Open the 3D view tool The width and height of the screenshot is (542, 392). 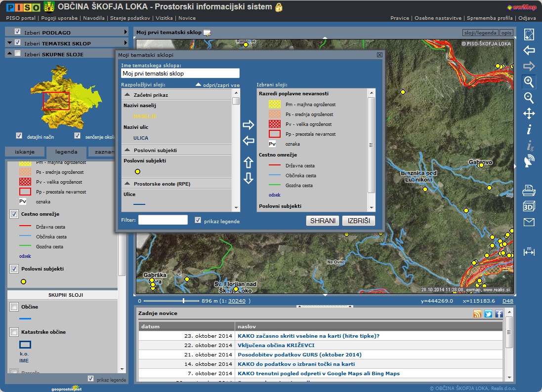[x=529, y=206]
